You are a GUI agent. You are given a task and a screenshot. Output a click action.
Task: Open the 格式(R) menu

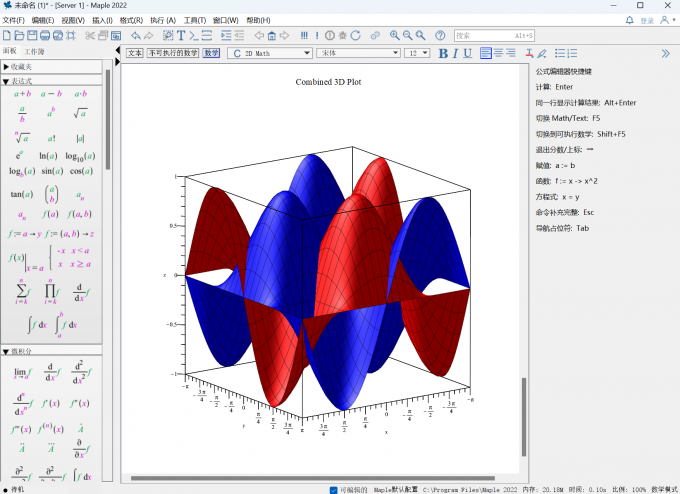tap(131, 20)
